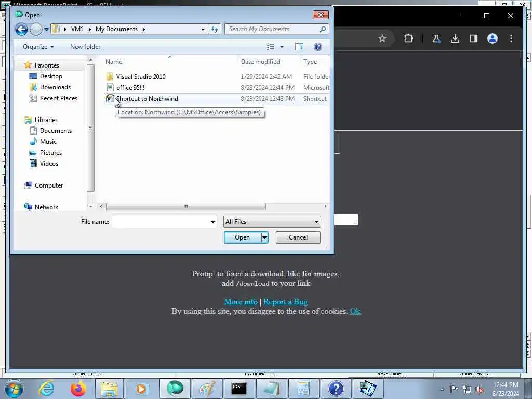Click New folder button
Viewport: 532px width, 399px height.
pos(85,47)
